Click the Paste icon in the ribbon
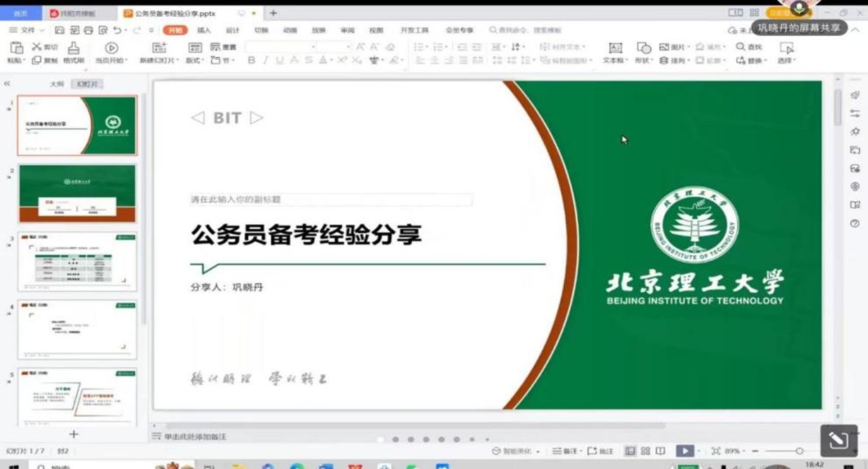868x469 pixels. coord(16,48)
